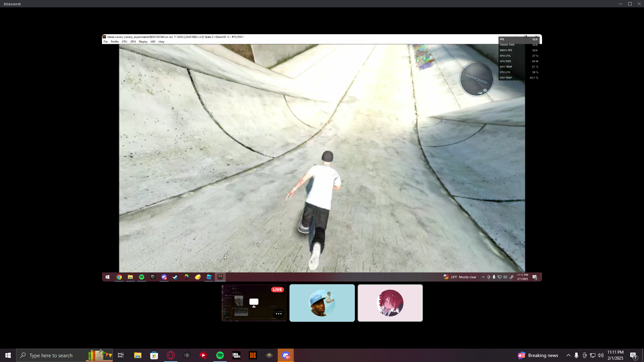Launch Call of Duty from the taskbar
The width and height of the screenshot is (644, 362).
point(236,355)
